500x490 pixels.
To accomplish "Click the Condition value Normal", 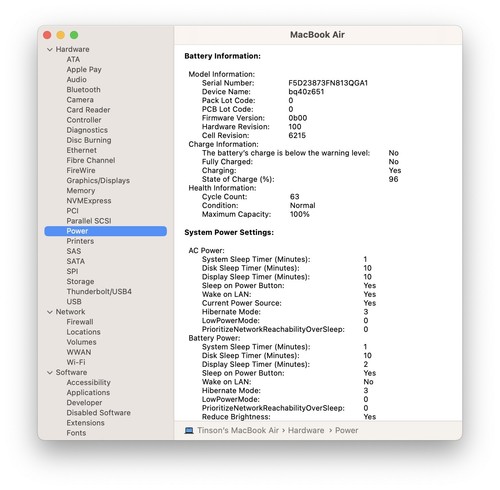I will 302,205.
